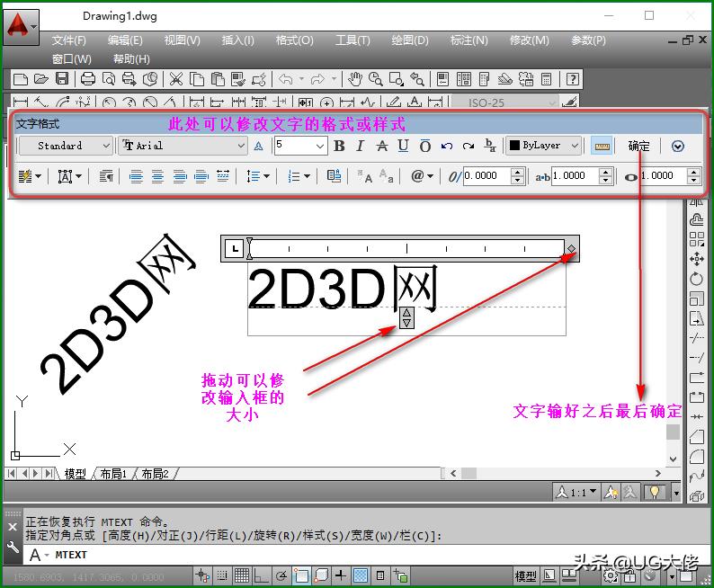Click the Print (plot) icon

pyautogui.click(x=87, y=79)
